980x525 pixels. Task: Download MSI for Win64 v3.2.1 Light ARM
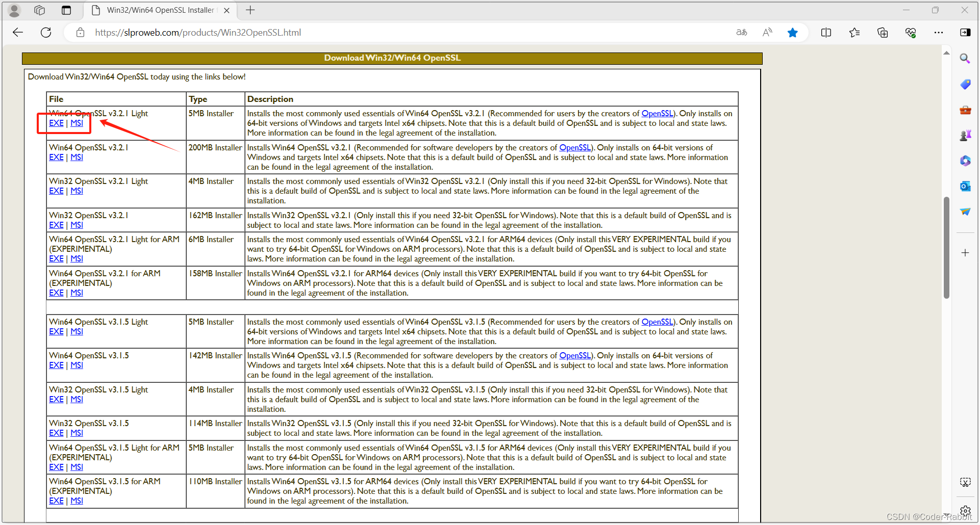[77, 259]
